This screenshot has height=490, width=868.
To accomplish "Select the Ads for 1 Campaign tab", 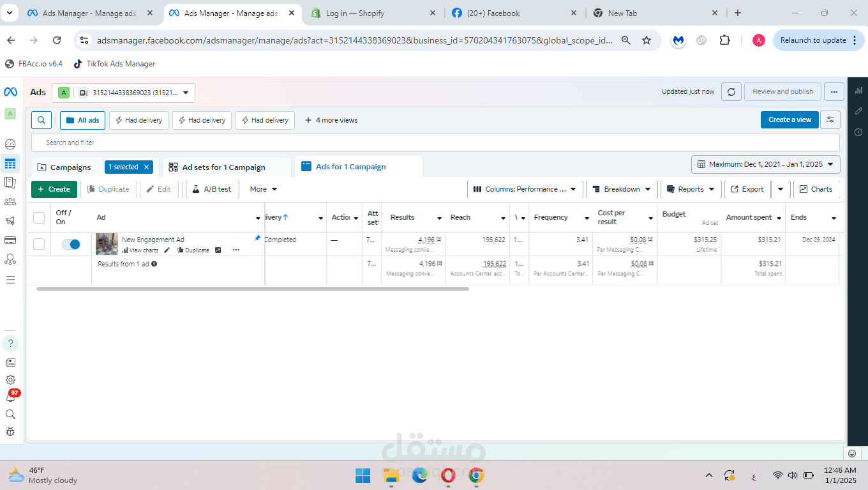I will tap(351, 167).
